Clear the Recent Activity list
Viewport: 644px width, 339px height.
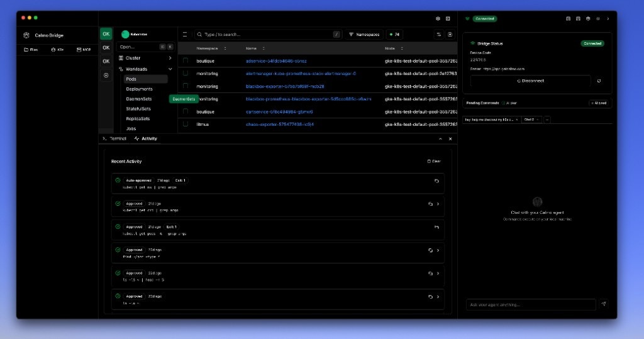tap(434, 162)
